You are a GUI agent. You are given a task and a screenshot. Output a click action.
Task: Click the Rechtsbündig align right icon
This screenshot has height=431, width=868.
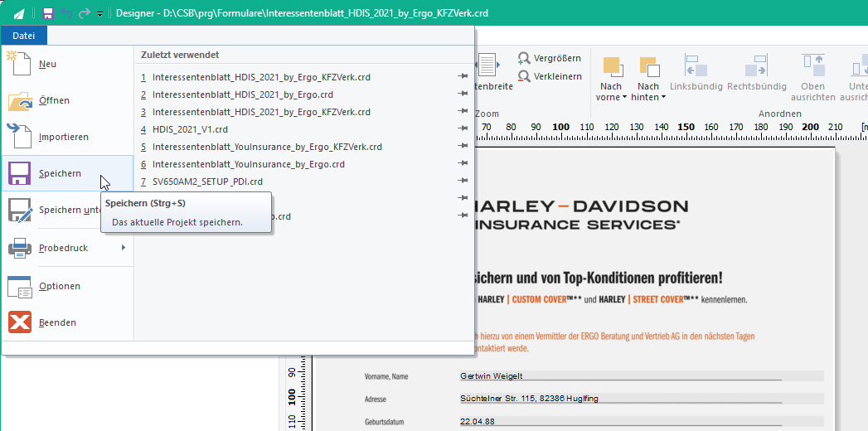756,65
